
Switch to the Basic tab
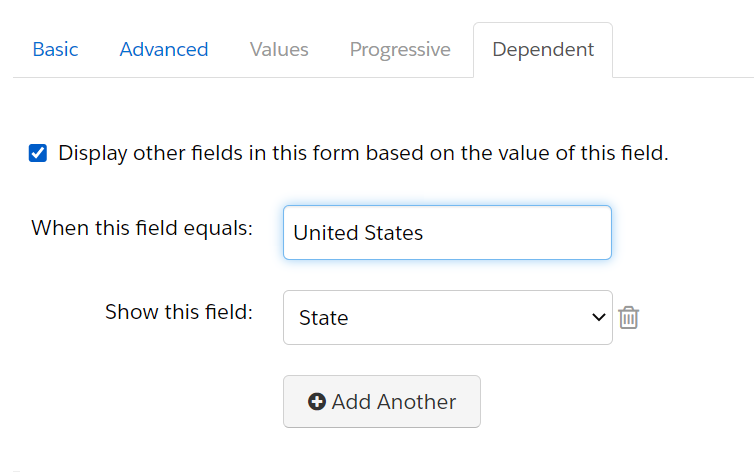point(55,50)
